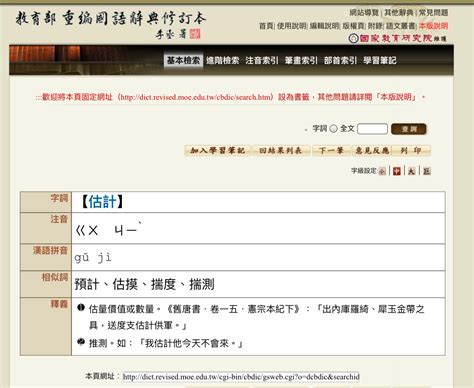Click the synonym 揣測
474x388 pixels.
pos(202,284)
